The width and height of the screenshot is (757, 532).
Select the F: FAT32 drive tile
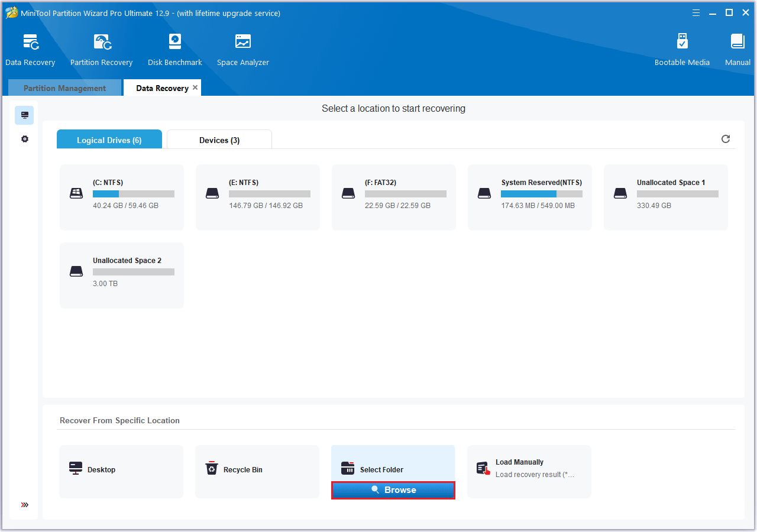pyautogui.click(x=394, y=197)
